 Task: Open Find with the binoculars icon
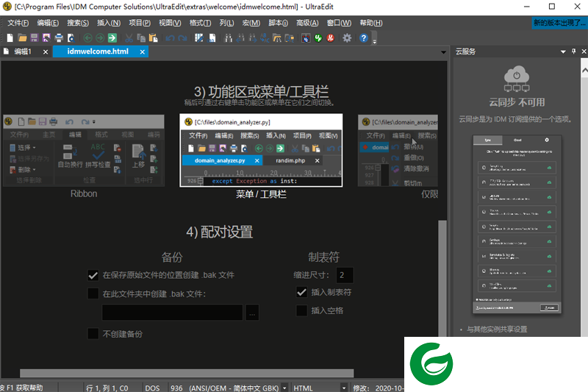(x=228, y=38)
